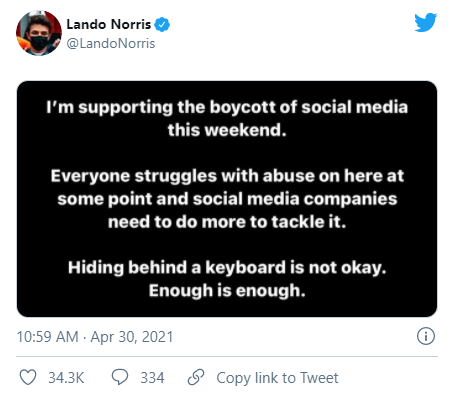Screen dimensions: 453x393
Task: Like the tweet with heart icon
Action: (28, 377)
